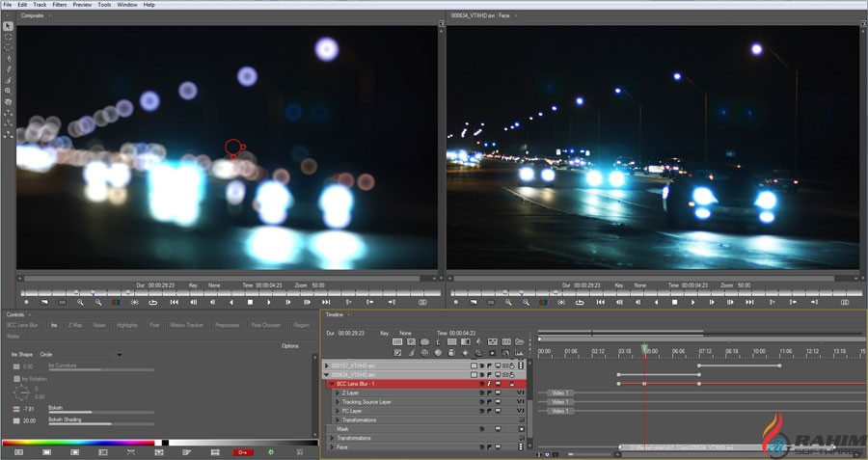Switch to the Z Map tab
Screen dimensions: 868x460
(75, 326)
